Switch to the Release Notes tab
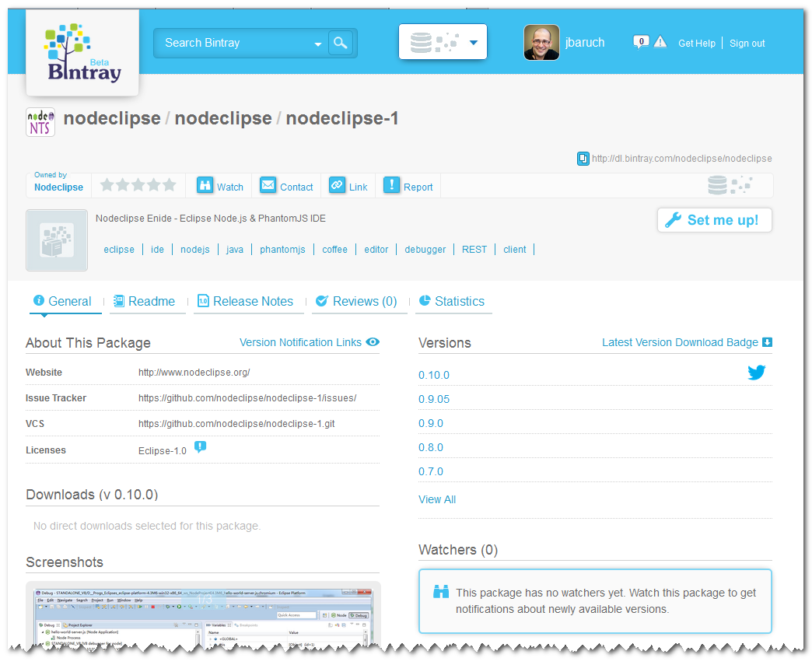This screenshot has width=812, height=665. click(x=245, y=302)
